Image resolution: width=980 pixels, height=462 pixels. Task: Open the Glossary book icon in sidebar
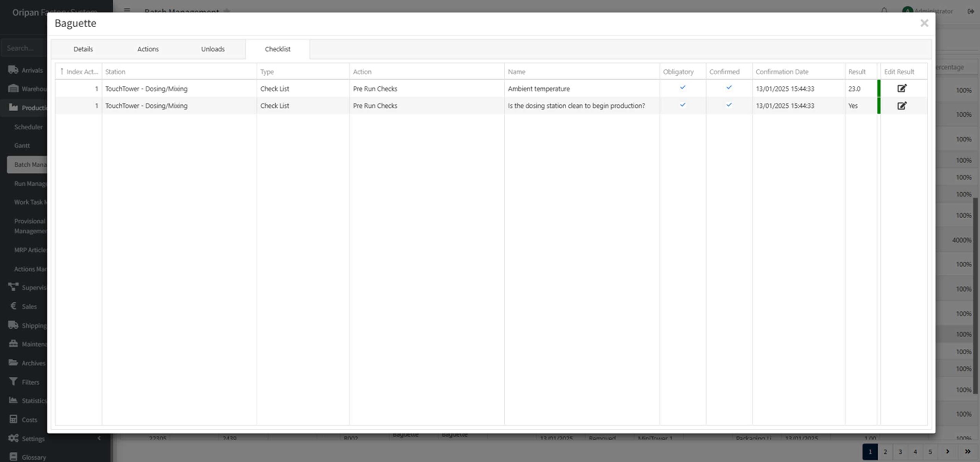(x=13, y=457)
